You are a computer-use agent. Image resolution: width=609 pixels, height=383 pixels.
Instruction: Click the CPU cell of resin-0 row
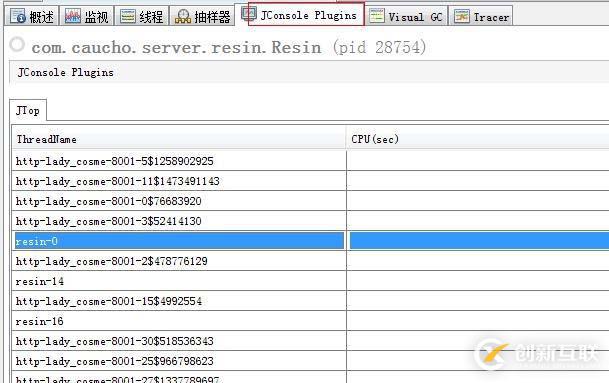479,241
